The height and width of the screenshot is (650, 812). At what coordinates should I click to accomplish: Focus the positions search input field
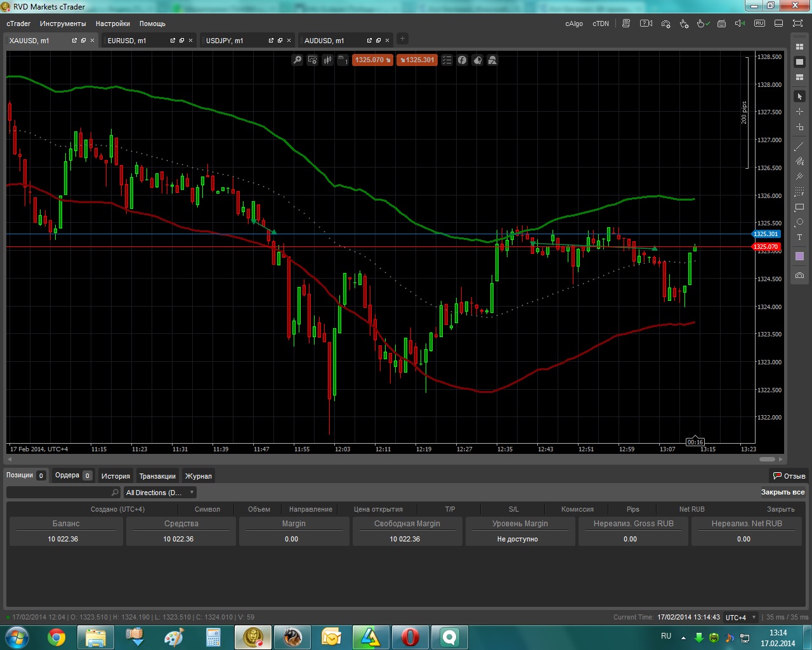pyautogui.click(x=63, y=493)
